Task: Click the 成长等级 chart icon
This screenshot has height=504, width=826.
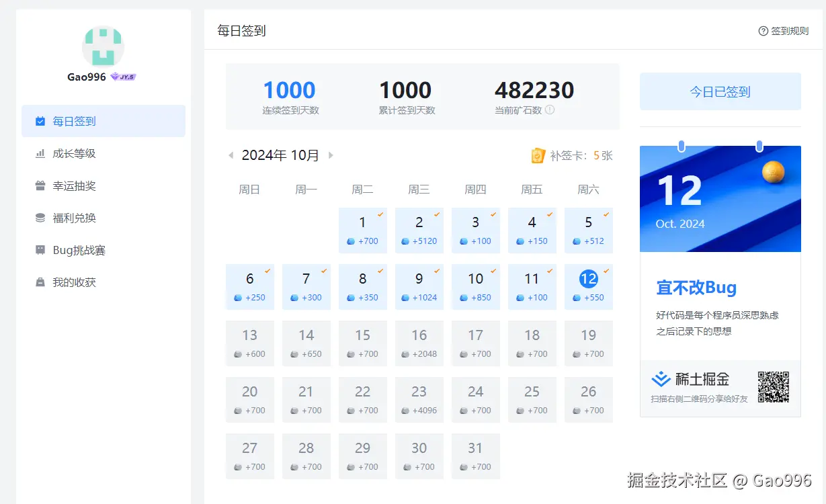Action: (x=41, y=153)
